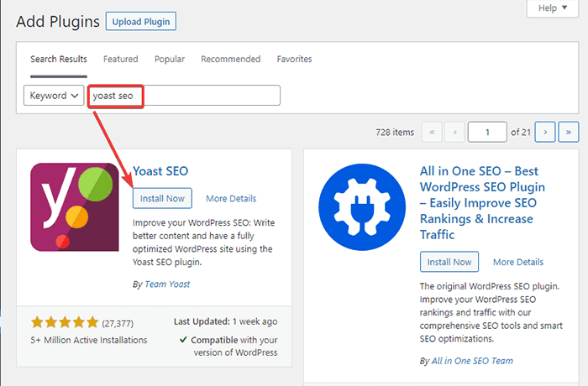588x386 pixels.
Task: Open More Details for Yoast SEO
Action: point(231,199)
